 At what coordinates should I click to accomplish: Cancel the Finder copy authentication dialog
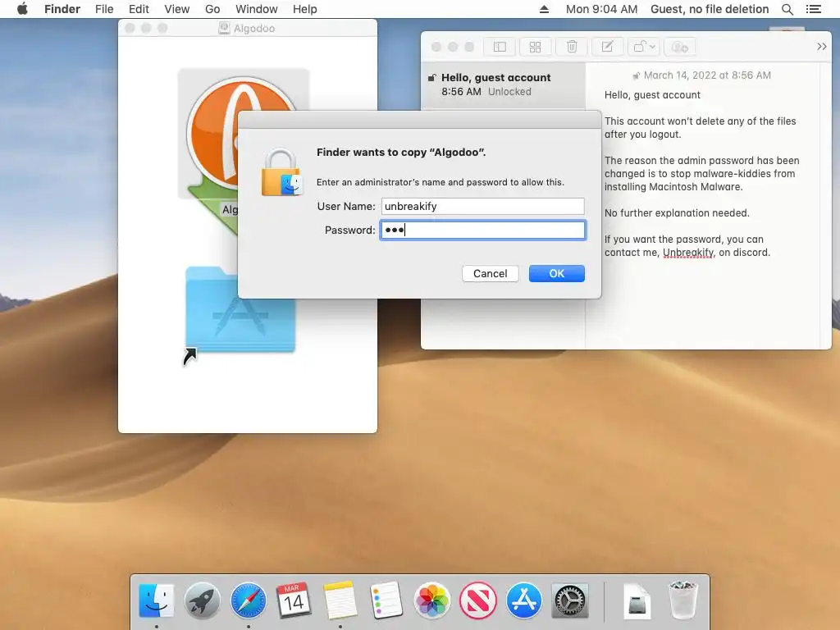(491, 274)
